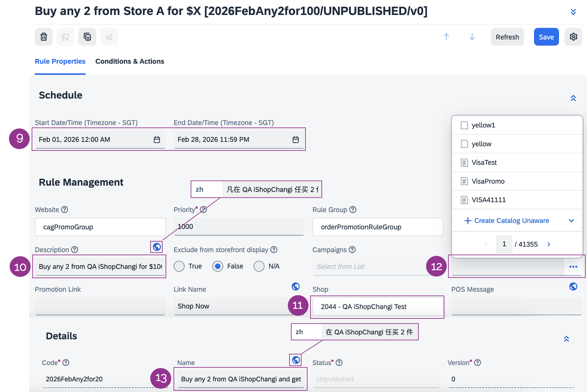Select True for Exclude from storefront display
587x392 pixels.
coord(179,266)
